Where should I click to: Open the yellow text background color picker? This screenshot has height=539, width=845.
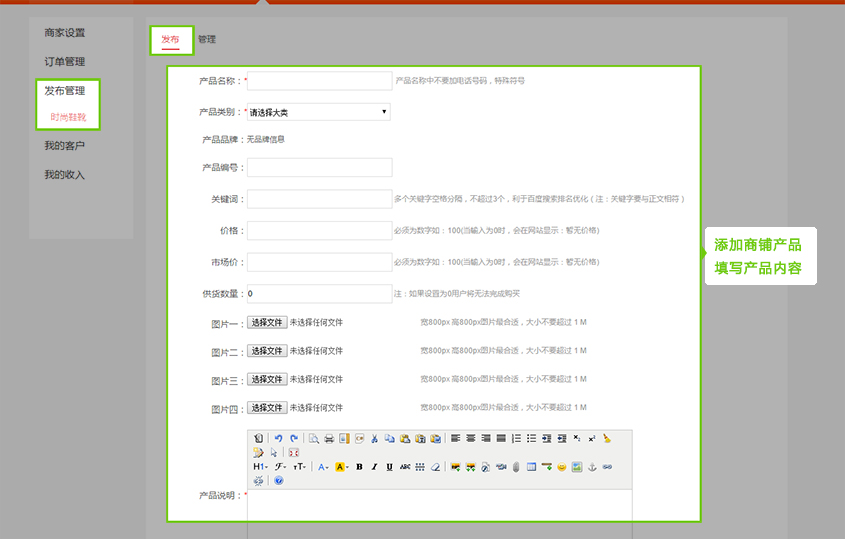pyautogui.click(x=341, y=467)
